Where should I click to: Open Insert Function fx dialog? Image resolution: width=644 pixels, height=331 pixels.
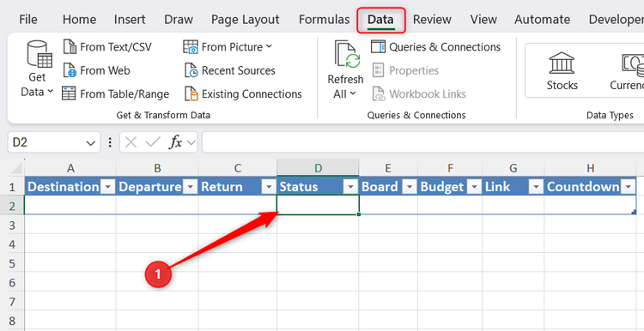(176, 142)
